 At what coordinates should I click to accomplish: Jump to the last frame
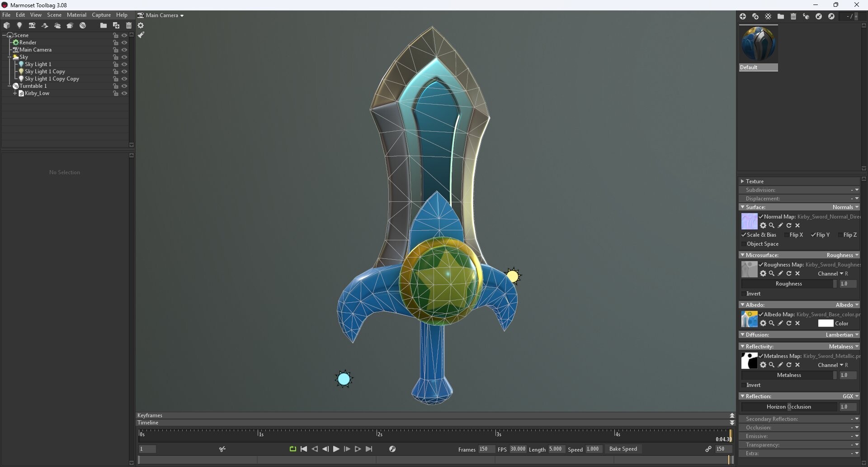coord(369,449)
